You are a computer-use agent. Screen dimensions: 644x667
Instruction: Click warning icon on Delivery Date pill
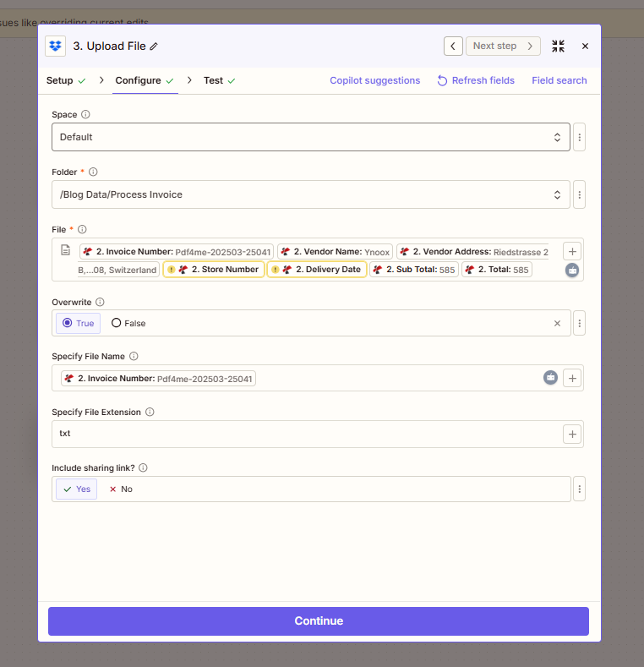[276, 270]
